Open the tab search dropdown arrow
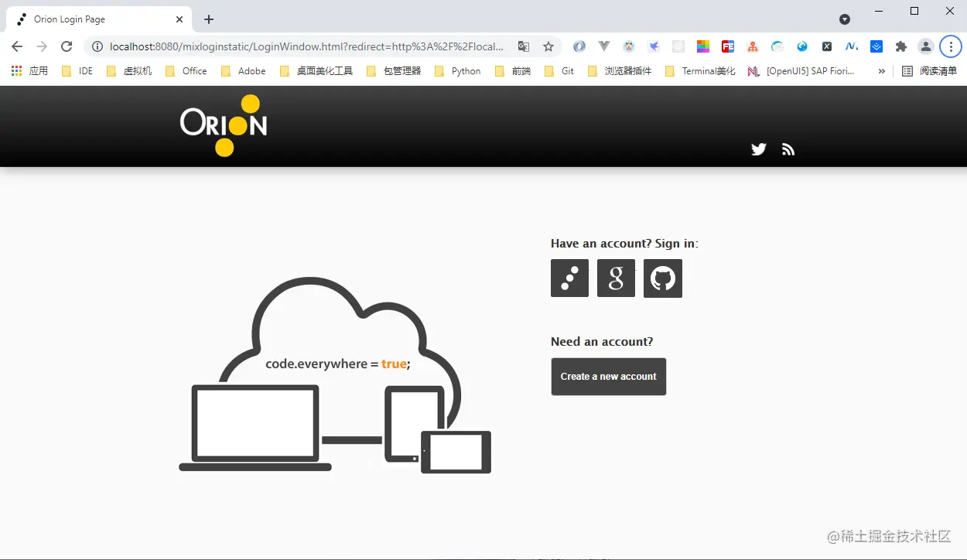 [x=845, y=19]
